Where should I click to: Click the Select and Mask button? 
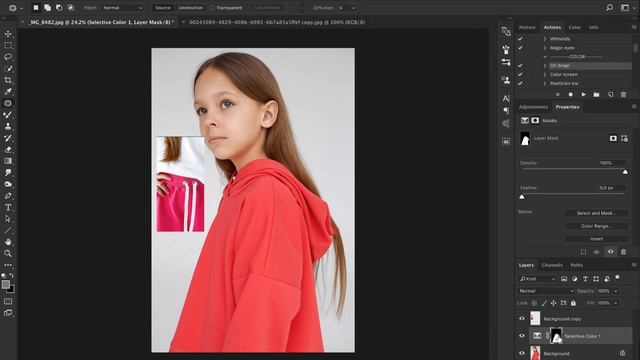(596, 213)
